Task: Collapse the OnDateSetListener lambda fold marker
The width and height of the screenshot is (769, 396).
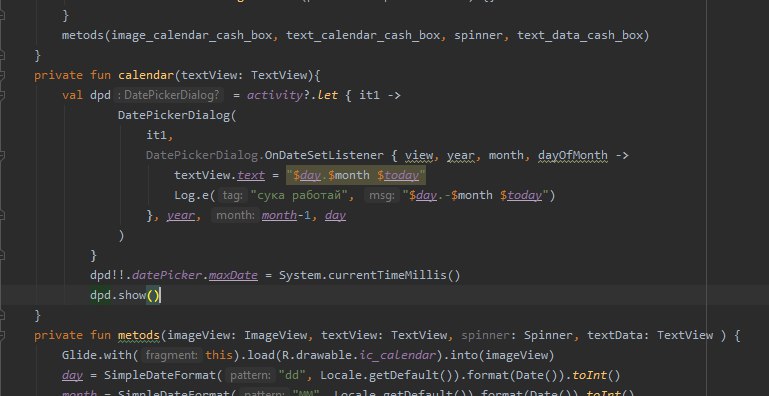Action: click(2, 155)
